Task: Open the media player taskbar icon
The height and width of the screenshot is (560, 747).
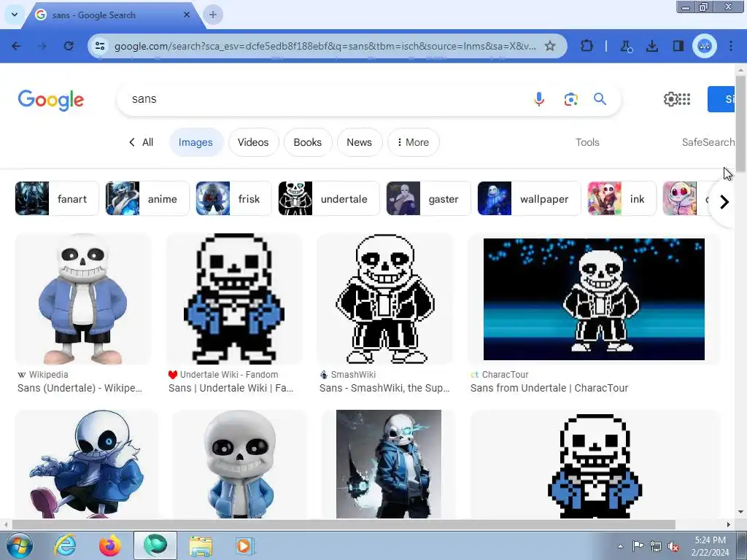Action: 245,545
